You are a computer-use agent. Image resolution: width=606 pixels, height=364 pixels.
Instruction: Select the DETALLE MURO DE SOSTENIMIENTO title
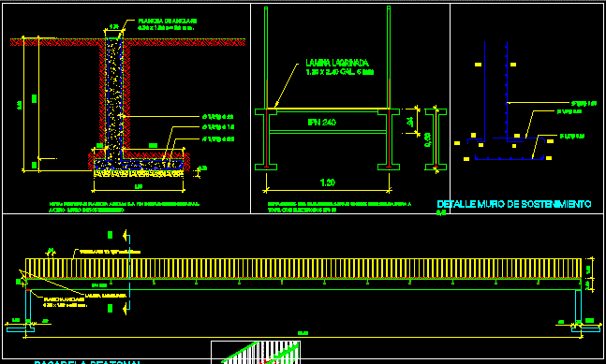pyautogui.click(x=514, y=204)
